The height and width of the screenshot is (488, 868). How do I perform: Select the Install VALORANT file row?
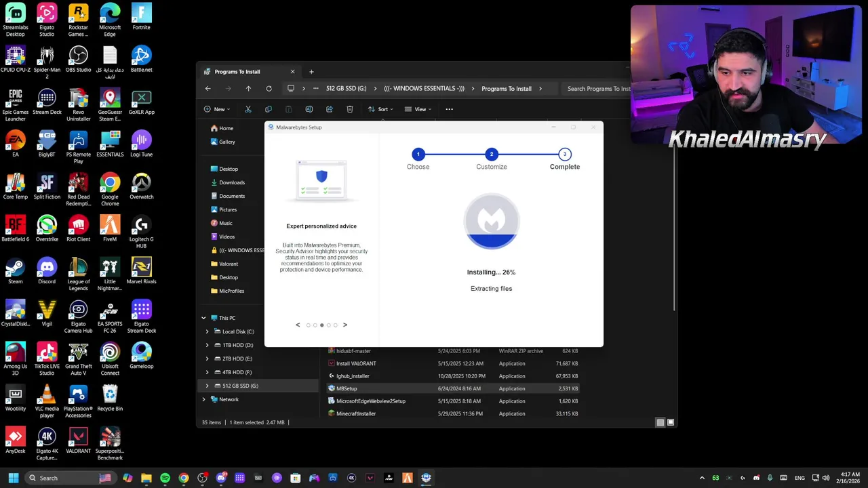[453, 363]
